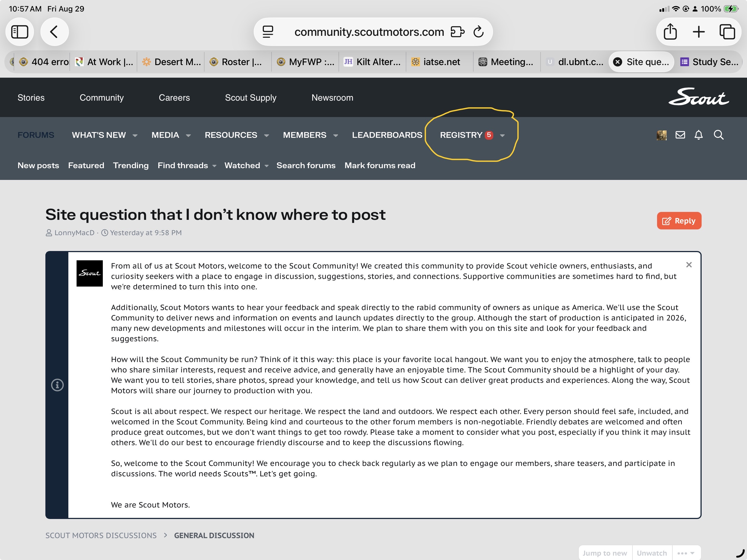Screen dimensions: 747x560
Task: Go back with the browser back arrow
Action: coord(54,32)
